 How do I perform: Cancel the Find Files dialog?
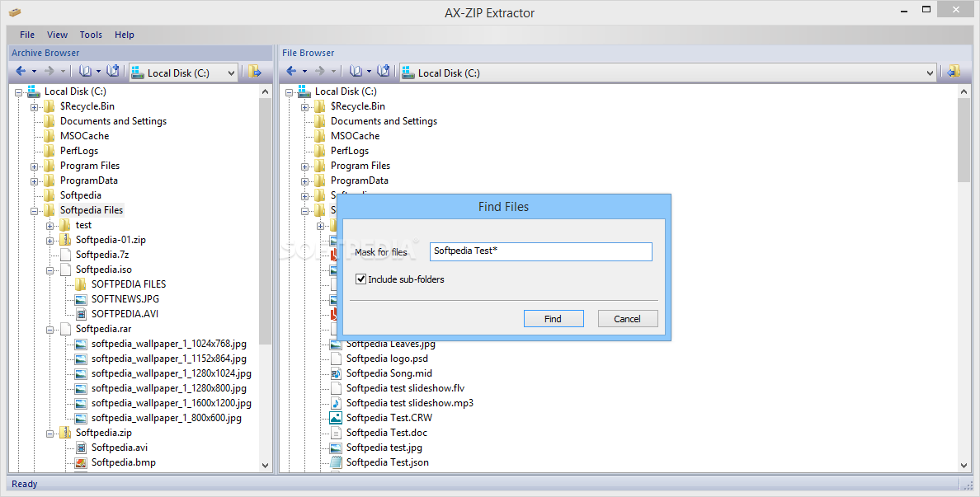pos(628,318)
